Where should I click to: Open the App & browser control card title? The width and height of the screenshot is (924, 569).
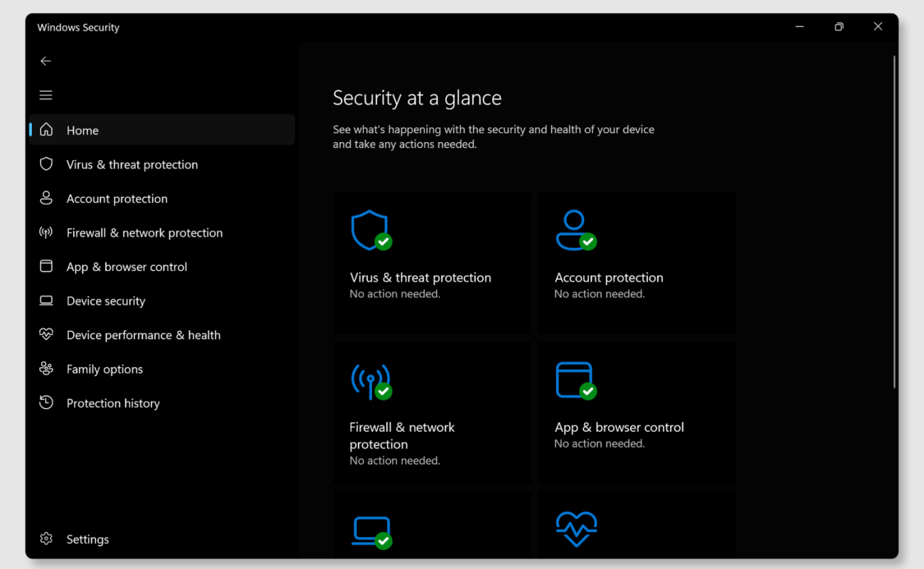coord(619,427)
